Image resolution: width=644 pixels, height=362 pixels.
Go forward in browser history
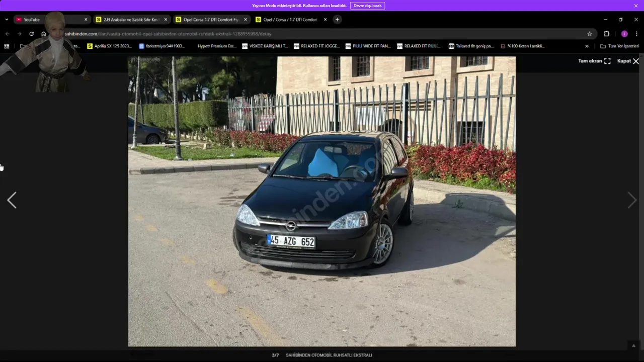19,34
